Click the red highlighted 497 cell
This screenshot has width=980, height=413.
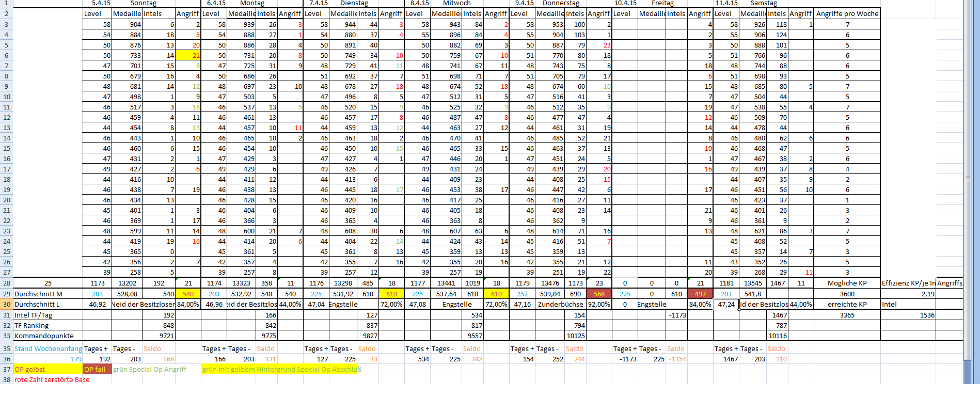tap(700, 294)
